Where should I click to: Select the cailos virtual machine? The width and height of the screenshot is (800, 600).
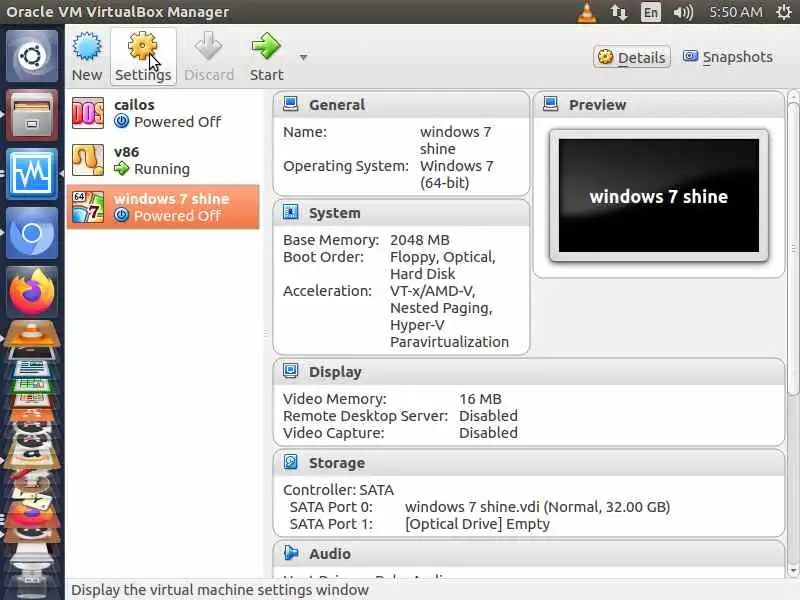163,113
